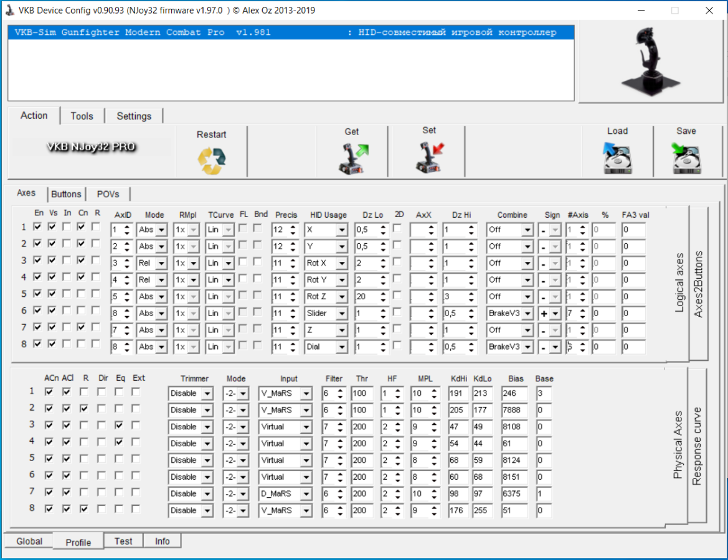
Task: Switch to the Global bottom tab
Action: coord(29,541)
